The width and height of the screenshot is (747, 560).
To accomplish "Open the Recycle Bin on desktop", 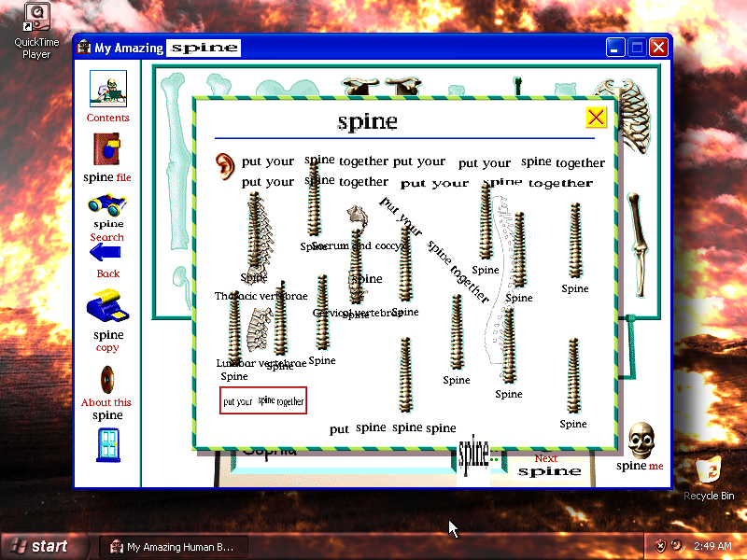I will (x=709, y=478).
